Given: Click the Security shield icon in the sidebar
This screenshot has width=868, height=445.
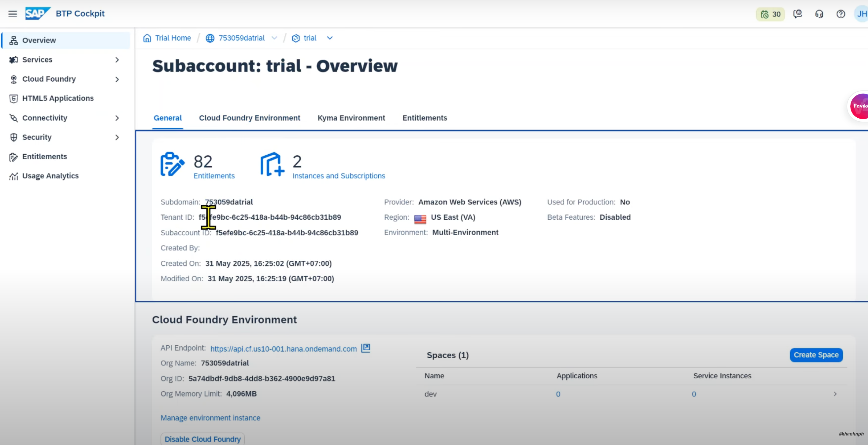Looking at the screenshot, I should 13,137.
